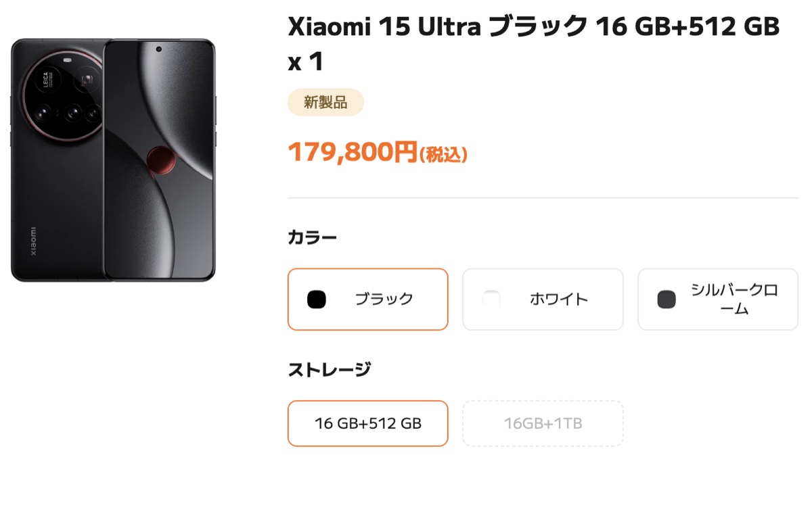Click the カラー section heading
The width and height of the screenshot is (812, 528).
click(312, 238)
